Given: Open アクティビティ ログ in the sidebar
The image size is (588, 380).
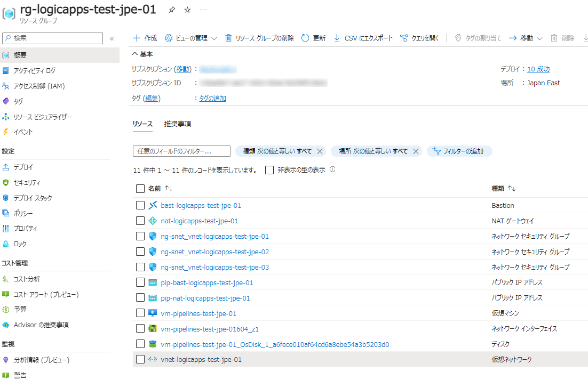Looking at the screenshot, I should pos(35,70).
